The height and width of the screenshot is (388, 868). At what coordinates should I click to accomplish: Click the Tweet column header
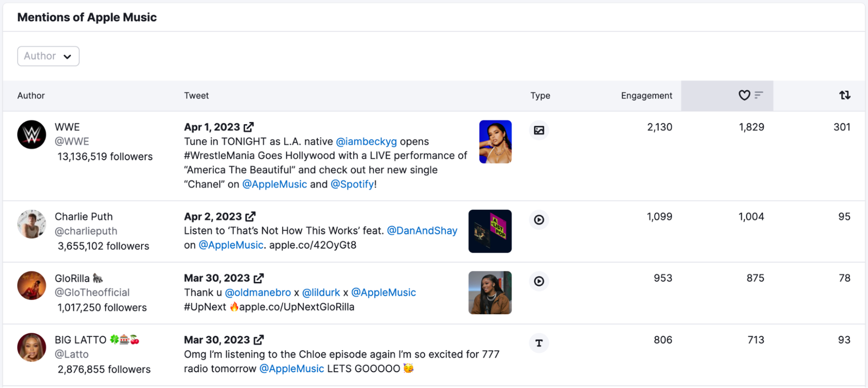[x=196, y=95]
